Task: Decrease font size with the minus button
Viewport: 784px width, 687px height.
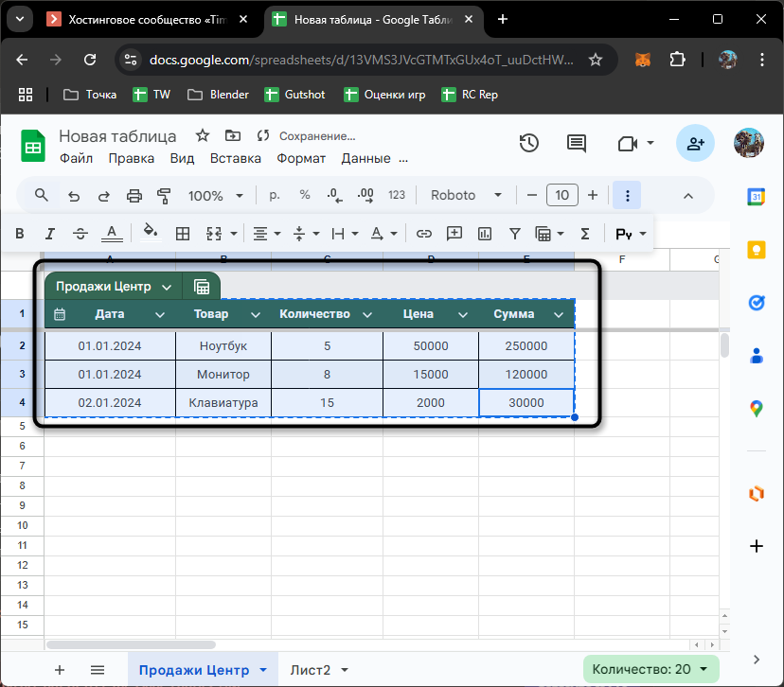Action: tap(532, 195)
